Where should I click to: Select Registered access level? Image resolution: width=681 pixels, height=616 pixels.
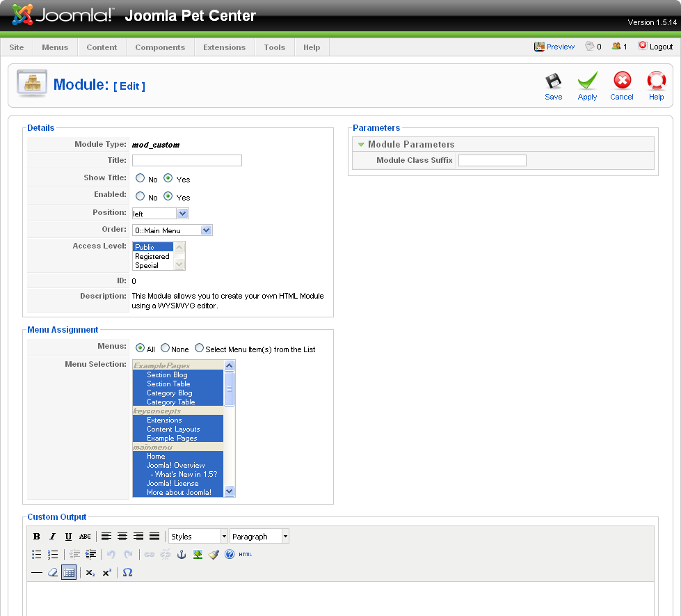(x=152, y=256)
